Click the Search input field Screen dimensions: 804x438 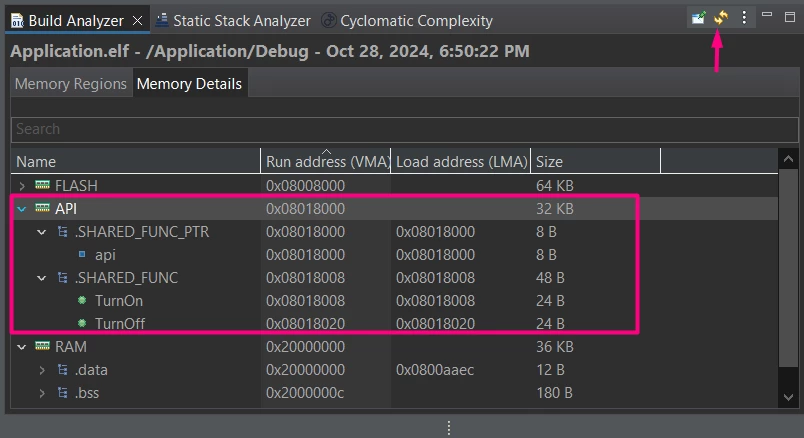[x=405, y=129]
